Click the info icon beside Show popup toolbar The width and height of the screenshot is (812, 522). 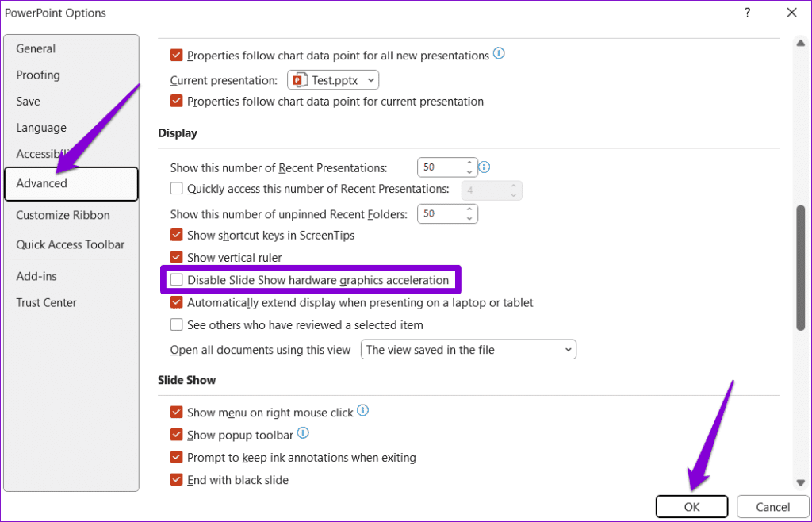pos(302,434)
